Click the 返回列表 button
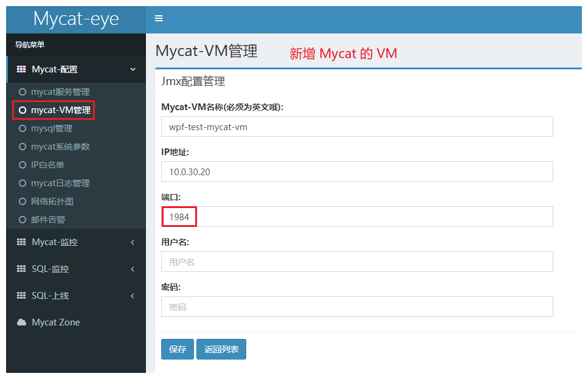The width and height of the screenshot is (588, 379). 221,349
